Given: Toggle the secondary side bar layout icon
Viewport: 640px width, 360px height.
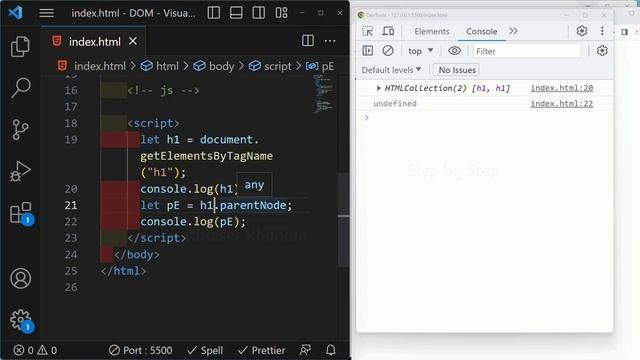Looking at the screenshot, I should coord(258,13).
